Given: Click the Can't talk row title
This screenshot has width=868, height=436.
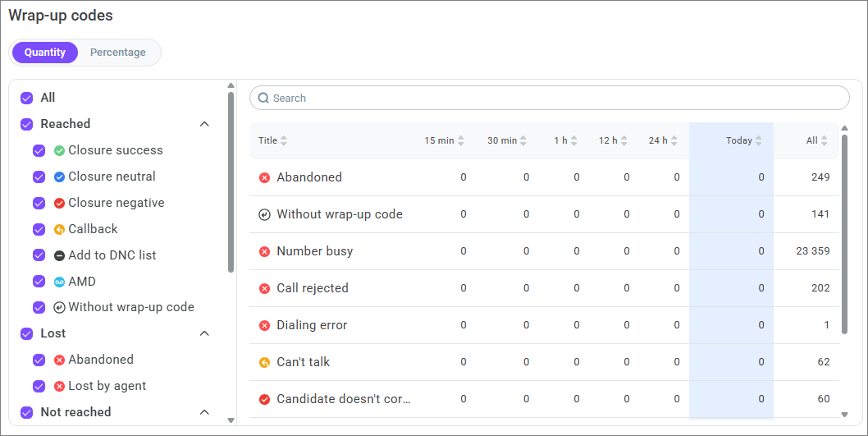Looking at the screenshot, I should point(304,362).
